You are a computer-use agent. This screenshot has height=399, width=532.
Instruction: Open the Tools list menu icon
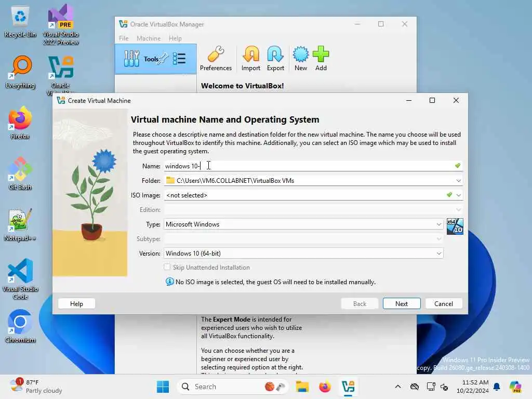pyautogui.click(x=179, y=59)
